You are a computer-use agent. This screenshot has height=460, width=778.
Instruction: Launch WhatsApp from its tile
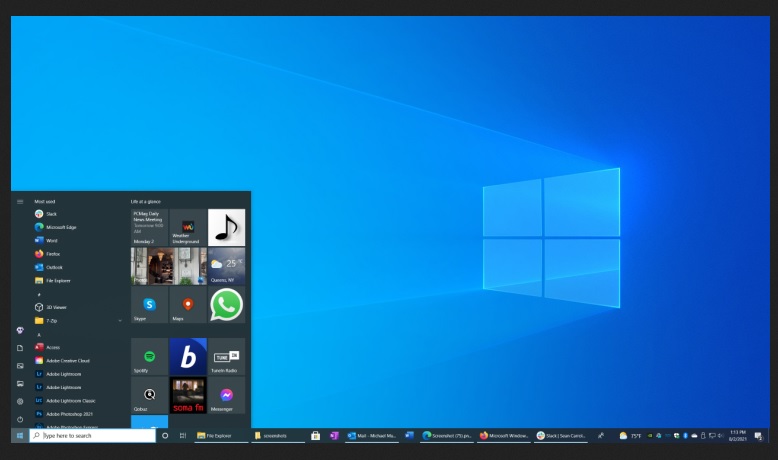[x=226, y=305]
